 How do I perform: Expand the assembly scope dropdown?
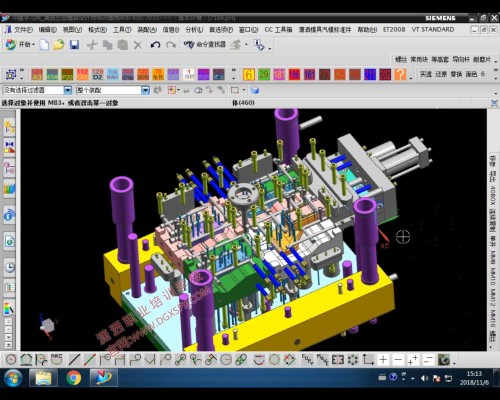[145, 90]
